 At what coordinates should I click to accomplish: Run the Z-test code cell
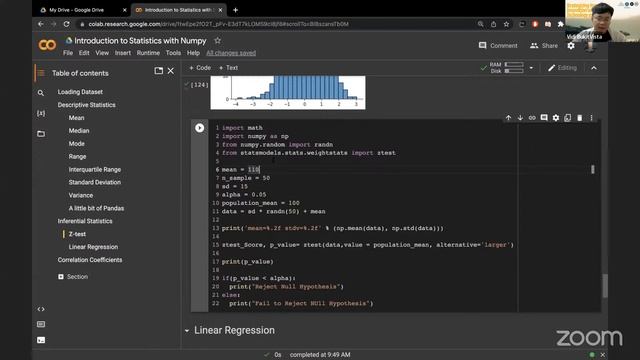coord(199,128)
